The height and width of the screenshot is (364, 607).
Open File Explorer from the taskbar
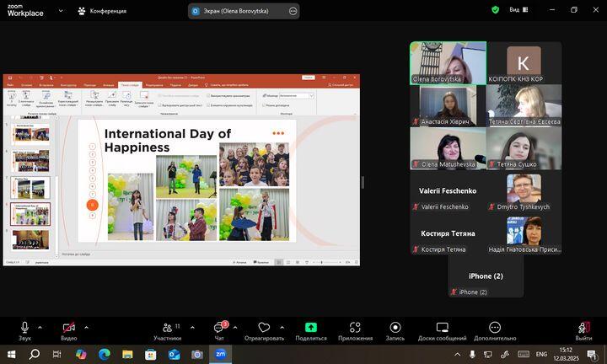pyautogui.click(x=127, y=354)
